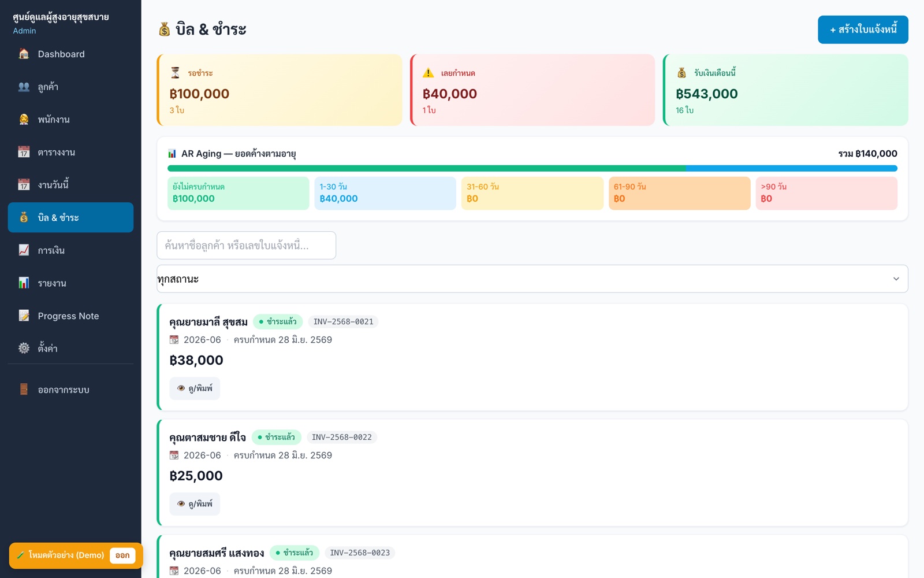Click ออกจากระบบ to log out
Viewport: 924px width, 578px height.
click(70, 390)
